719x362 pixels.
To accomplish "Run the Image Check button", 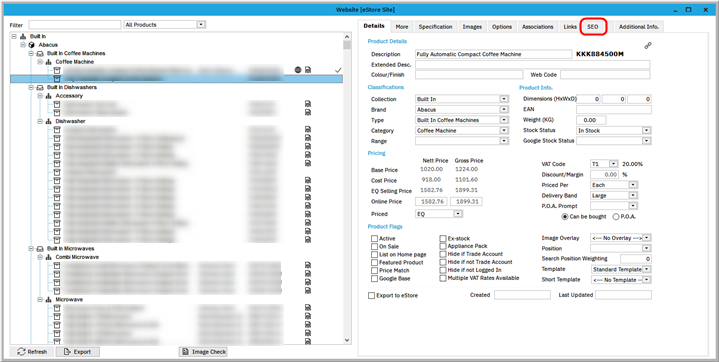I will tap(203, 352).
